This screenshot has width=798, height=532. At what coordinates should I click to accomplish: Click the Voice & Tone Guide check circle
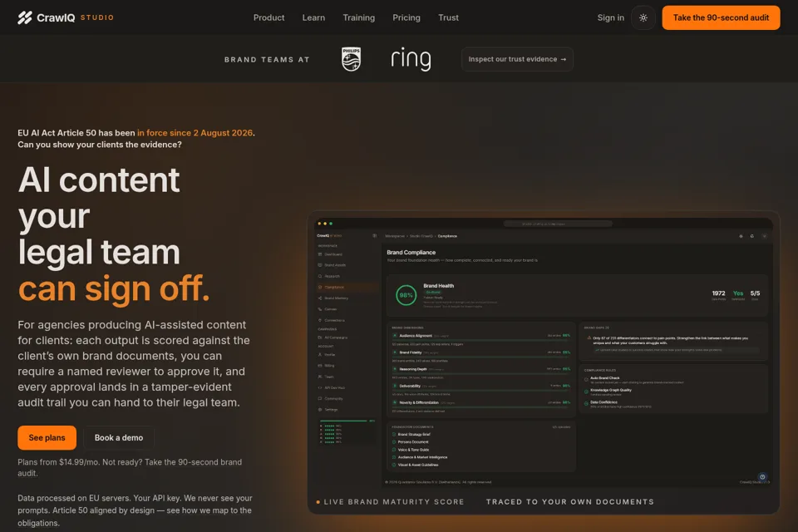tap(394, 450)
